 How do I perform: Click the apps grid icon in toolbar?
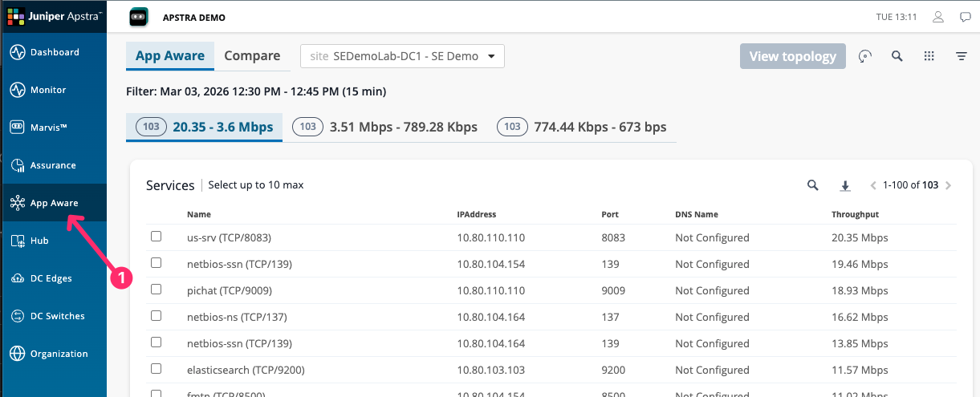point(929,56)
